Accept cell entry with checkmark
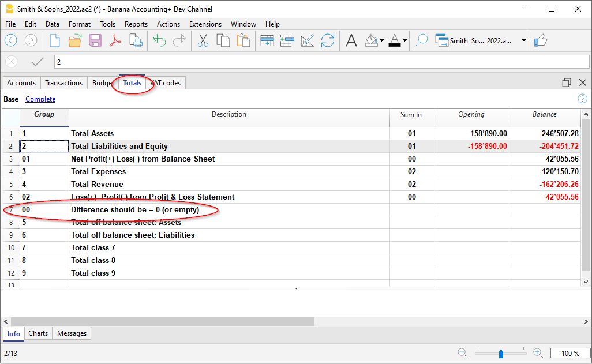 (37, 62)
